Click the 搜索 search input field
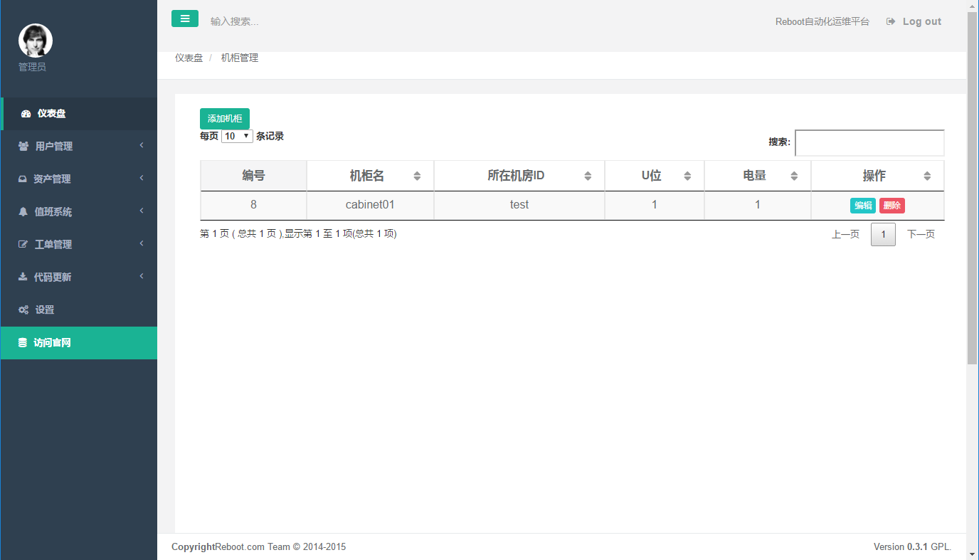Screen dimensions: 979x560 pyautogui.click(x=869, y=142)
